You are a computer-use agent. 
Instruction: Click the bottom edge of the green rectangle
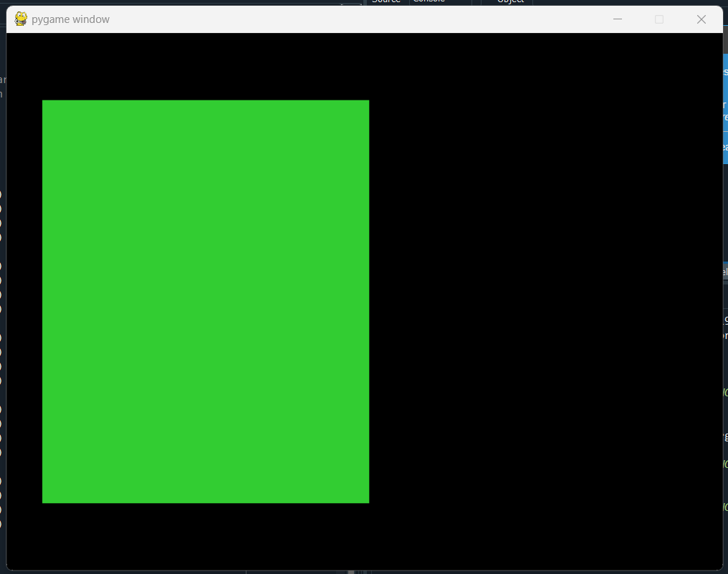(206, 501)
